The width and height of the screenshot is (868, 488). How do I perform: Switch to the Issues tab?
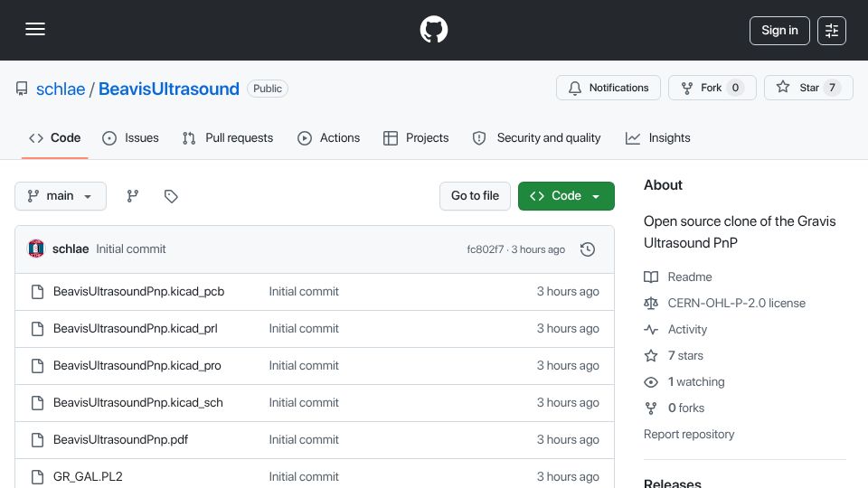point(130,137)
